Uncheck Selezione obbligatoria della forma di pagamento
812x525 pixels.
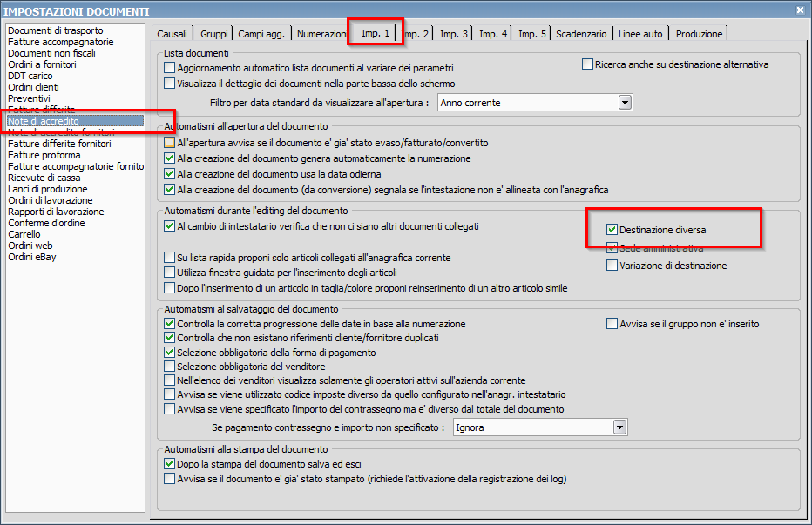pos(169,353)
